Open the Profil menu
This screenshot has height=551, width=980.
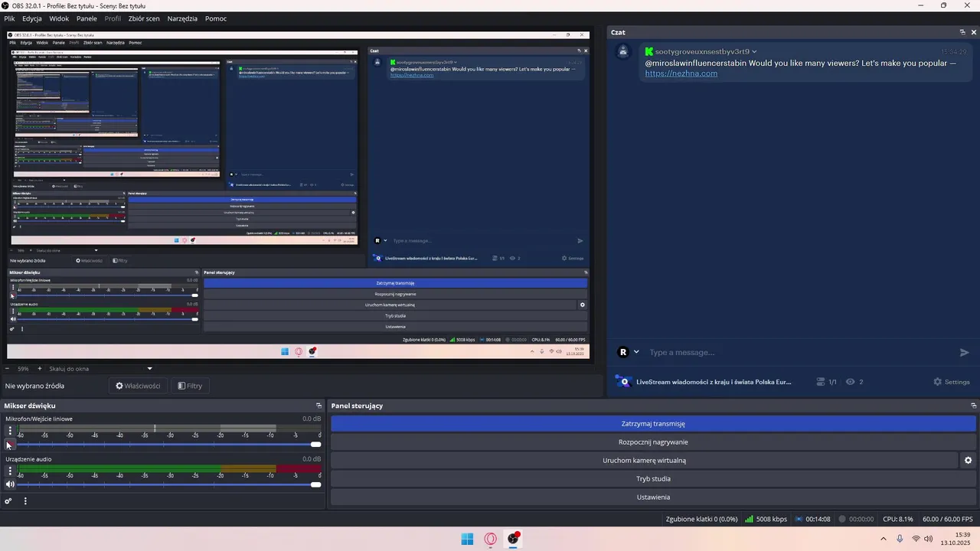(113, 18)
